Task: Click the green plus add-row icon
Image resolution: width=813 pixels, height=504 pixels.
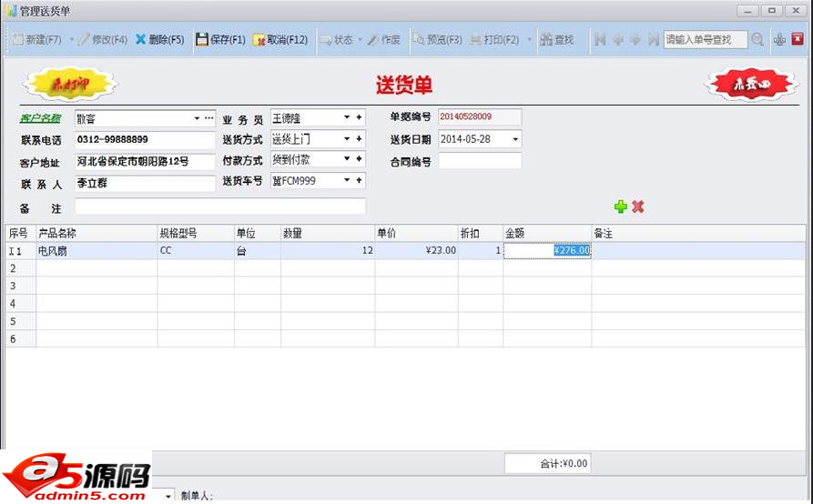Action: (x=620, y=207)
